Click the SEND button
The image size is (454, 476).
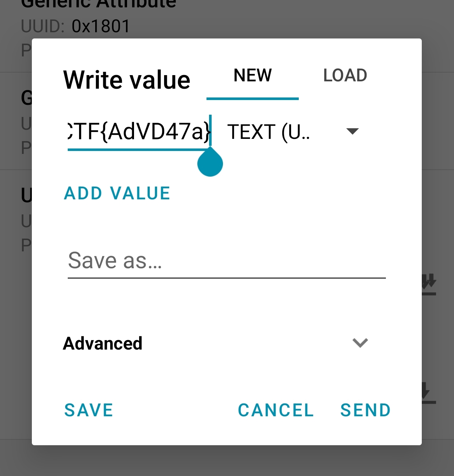pos(365,410)
